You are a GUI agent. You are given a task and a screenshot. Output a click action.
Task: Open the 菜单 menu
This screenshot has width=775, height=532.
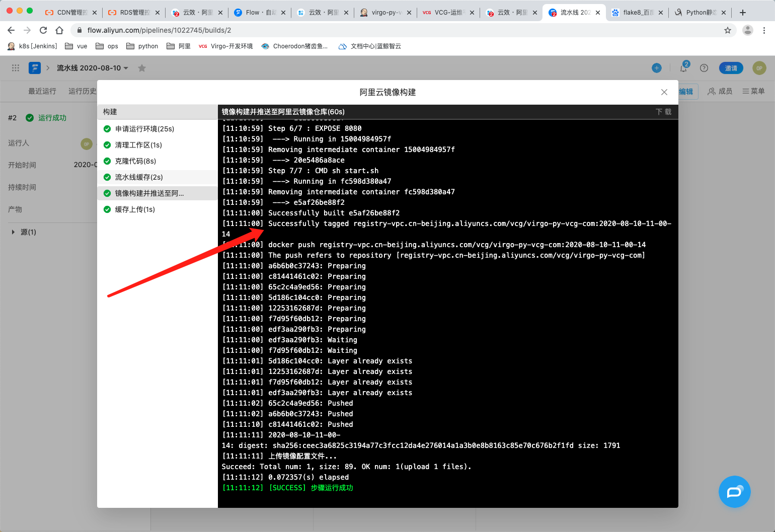pyautogui.click(x=753, y=91)
